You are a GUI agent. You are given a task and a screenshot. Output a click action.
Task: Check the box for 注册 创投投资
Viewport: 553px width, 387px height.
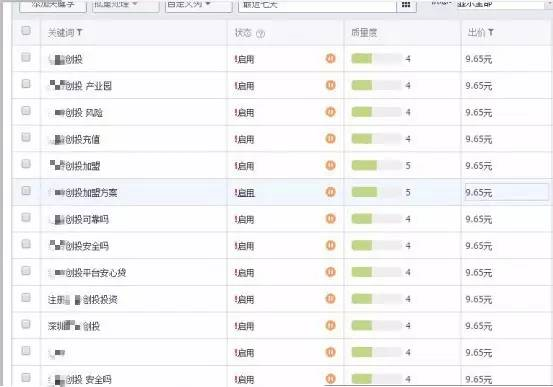26,297
